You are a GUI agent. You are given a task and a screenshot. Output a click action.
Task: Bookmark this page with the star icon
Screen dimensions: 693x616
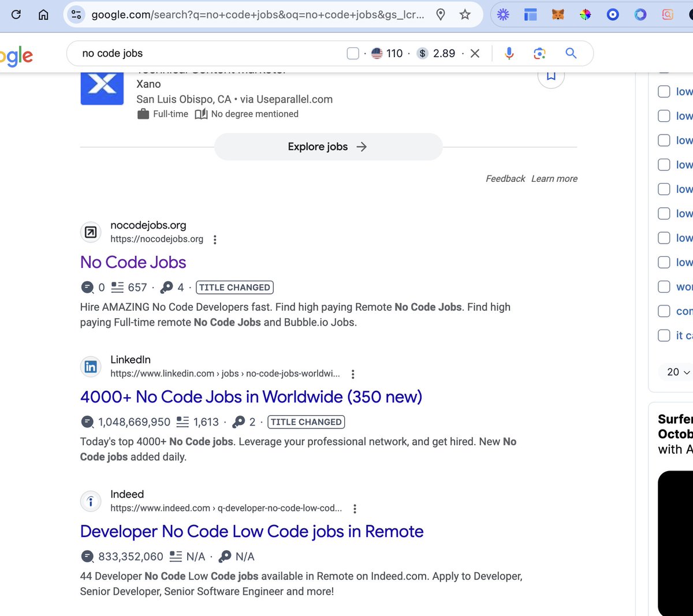pyautogui.click(x=465, y=14)
